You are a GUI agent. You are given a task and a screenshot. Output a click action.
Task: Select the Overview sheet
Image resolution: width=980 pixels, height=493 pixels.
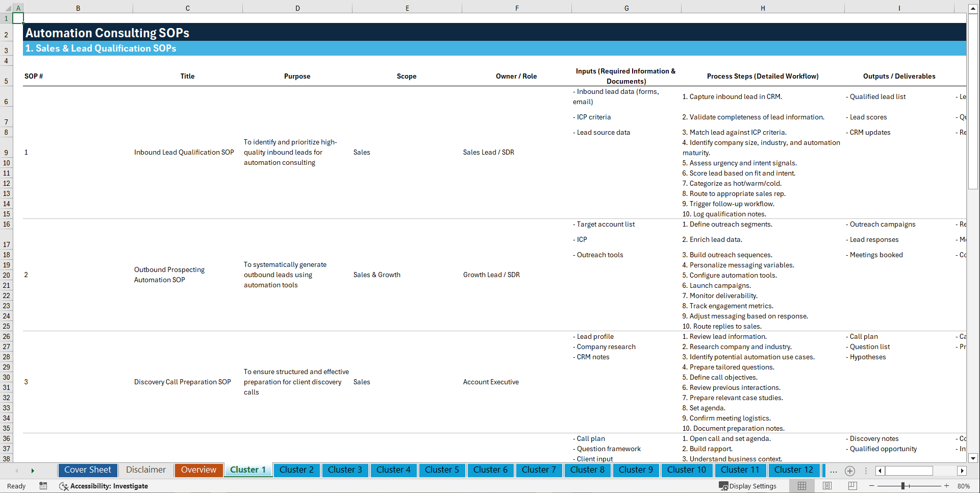pos(198,470)
